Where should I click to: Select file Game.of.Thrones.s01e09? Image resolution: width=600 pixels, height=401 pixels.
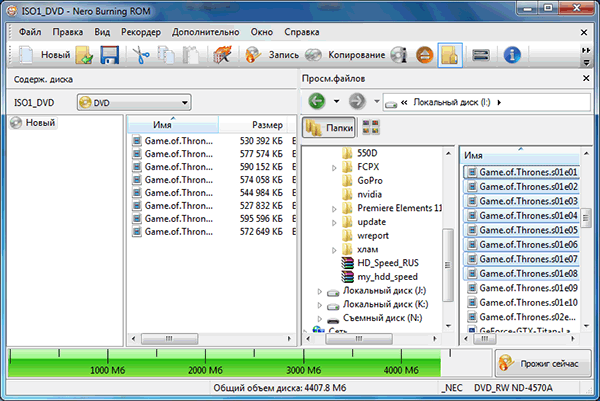[x=522, y=288]
